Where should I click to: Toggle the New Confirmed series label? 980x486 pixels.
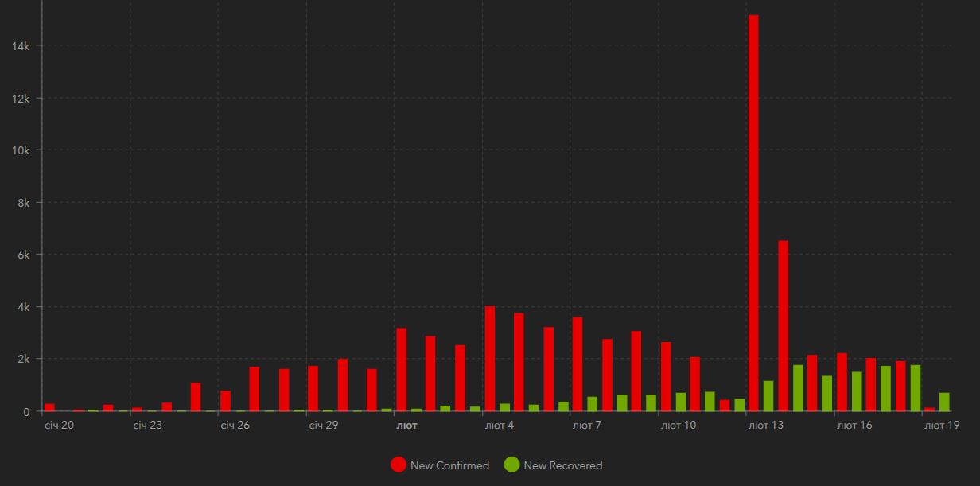pos(449,465)
